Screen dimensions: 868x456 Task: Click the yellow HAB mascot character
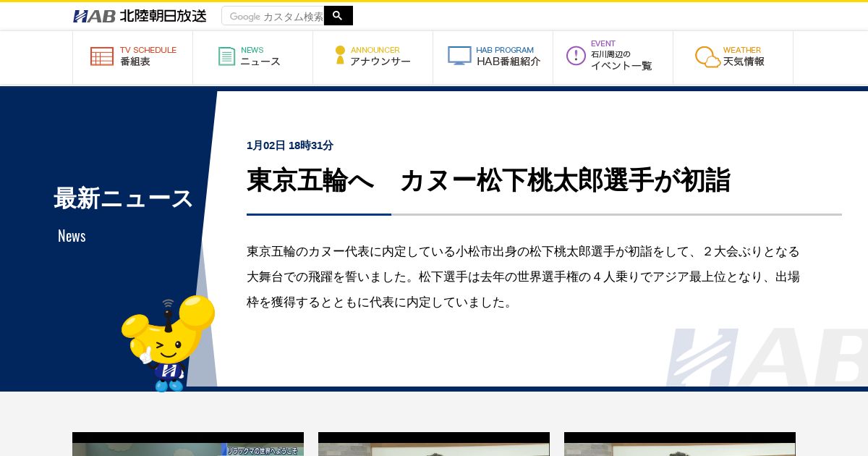point(168,343)
